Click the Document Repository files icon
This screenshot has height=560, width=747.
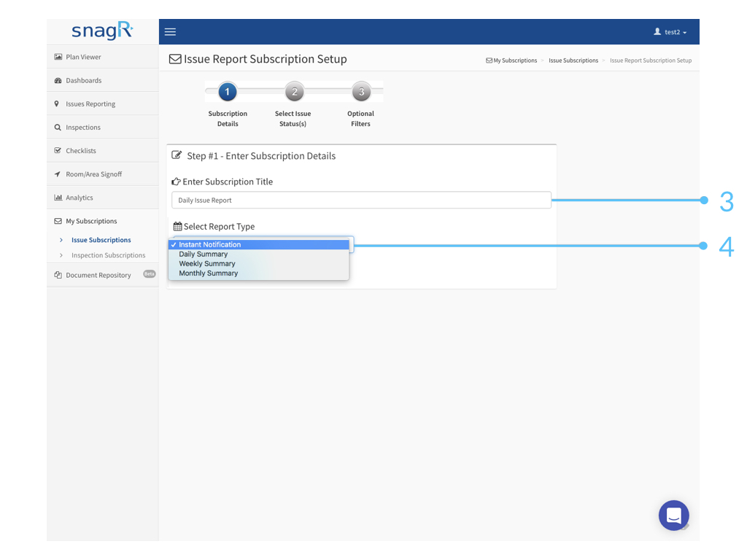(58, 275)
